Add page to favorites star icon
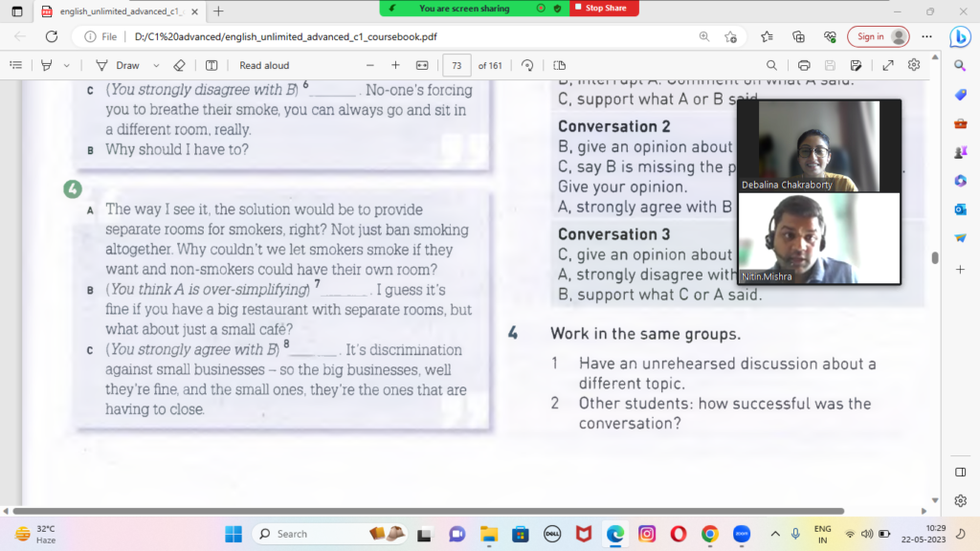The width and height of the screenshot is (980, 551). pos(730,36)
